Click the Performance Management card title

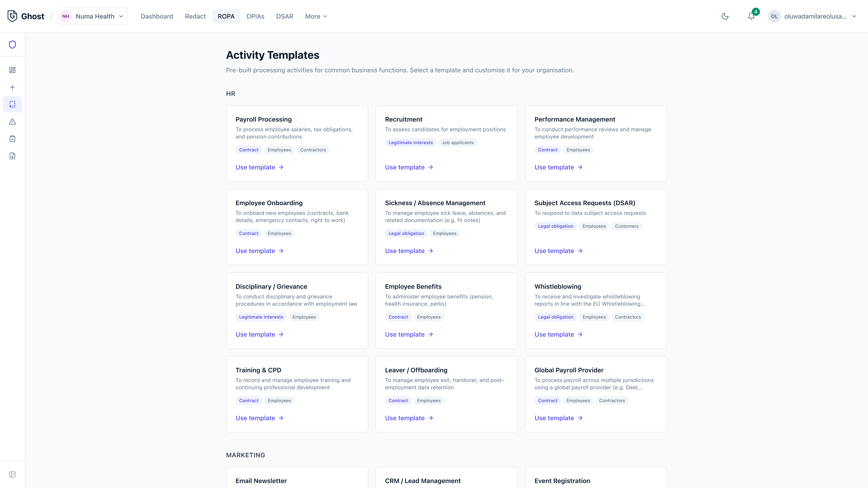coord(575,119)
